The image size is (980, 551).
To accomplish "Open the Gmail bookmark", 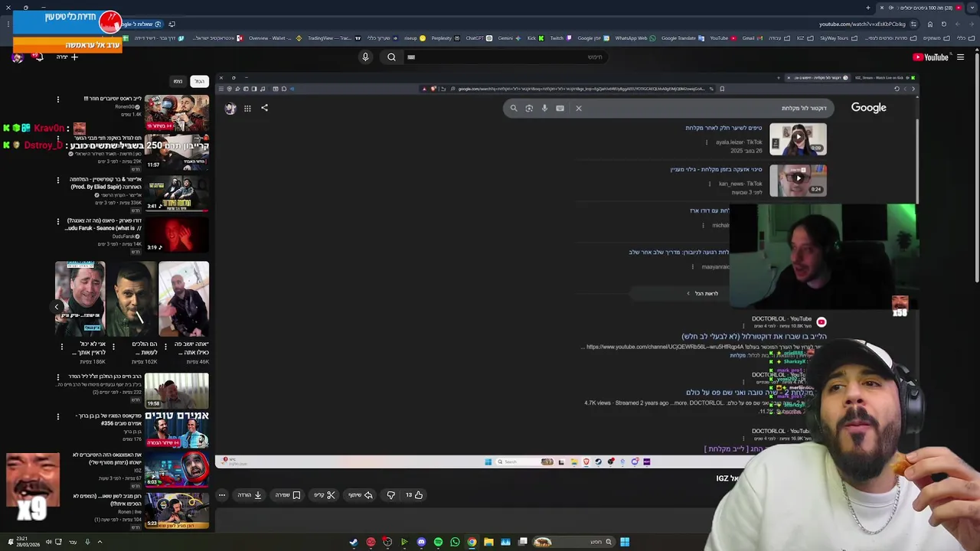I will click(x=751, y=38).
